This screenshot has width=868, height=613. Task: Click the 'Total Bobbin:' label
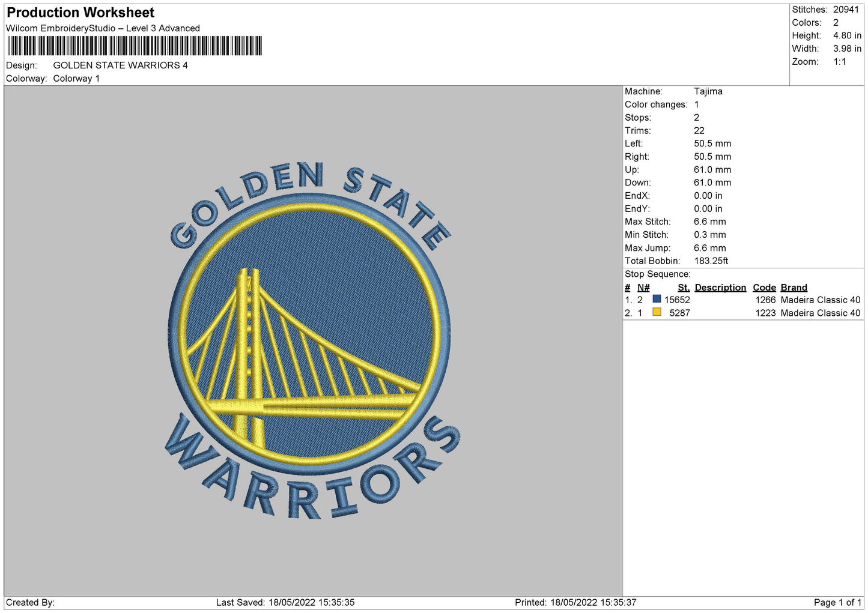point(652,261)
